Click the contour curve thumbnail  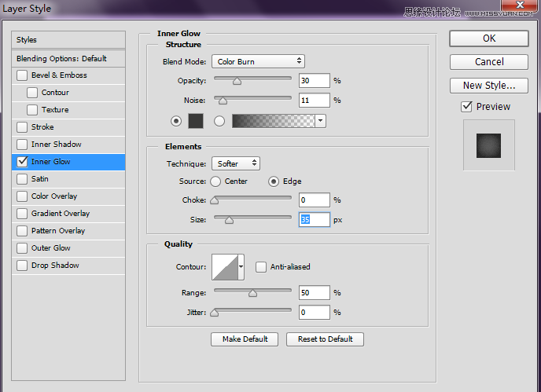coord(224,267)
